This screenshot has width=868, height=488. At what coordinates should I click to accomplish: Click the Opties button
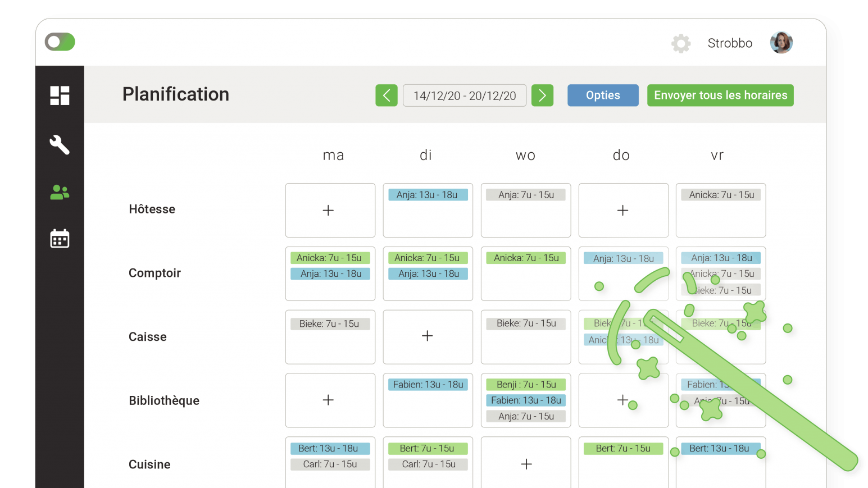pos(603,95)
